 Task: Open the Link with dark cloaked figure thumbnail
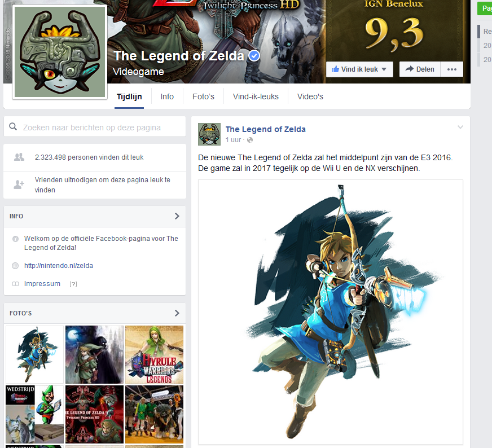pos(94,354)
